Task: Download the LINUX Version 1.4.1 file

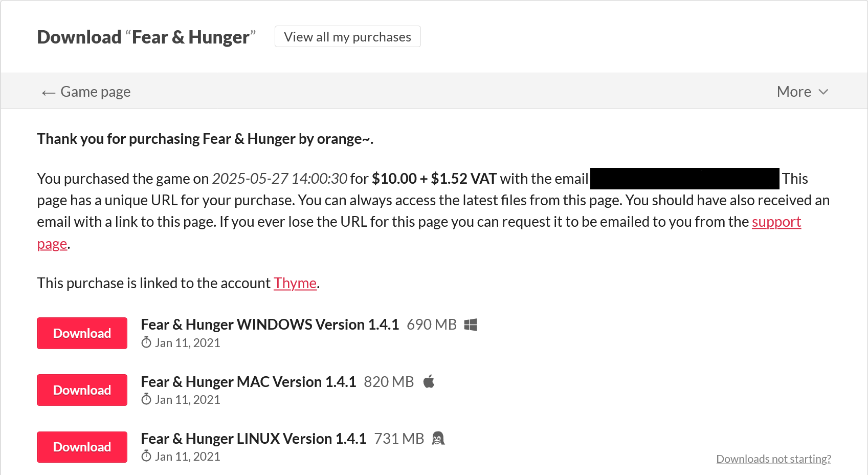Action: point(82,447)
